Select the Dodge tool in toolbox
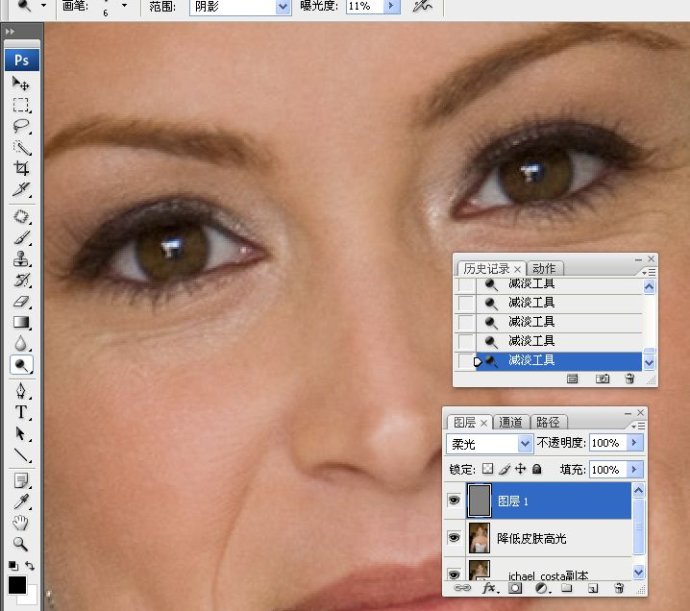The height and width of the screenshot is (611, 690). [x=21, y=365]
